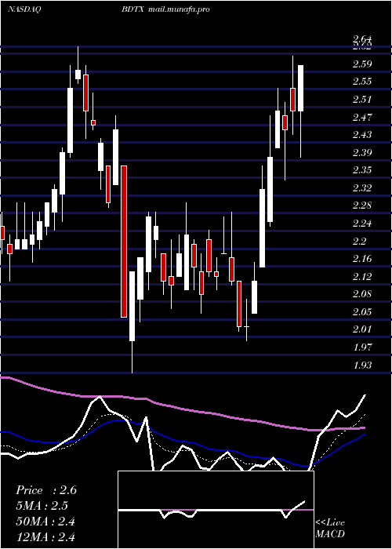
Task: Click the 2.16 price axis label
Action: coord(362,259)
